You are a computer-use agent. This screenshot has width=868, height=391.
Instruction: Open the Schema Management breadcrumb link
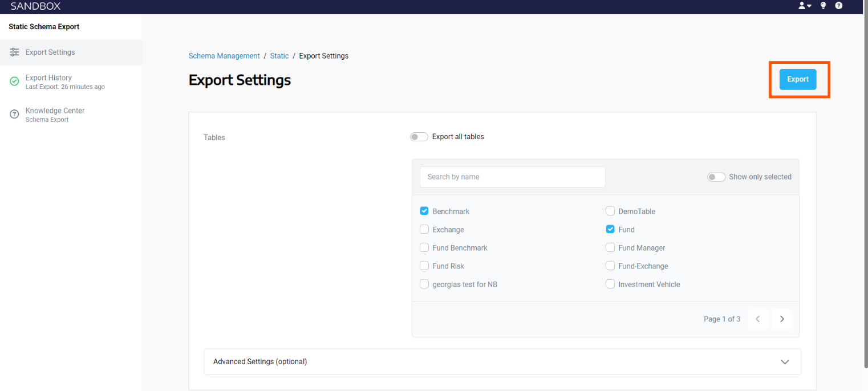coord(224,56)
